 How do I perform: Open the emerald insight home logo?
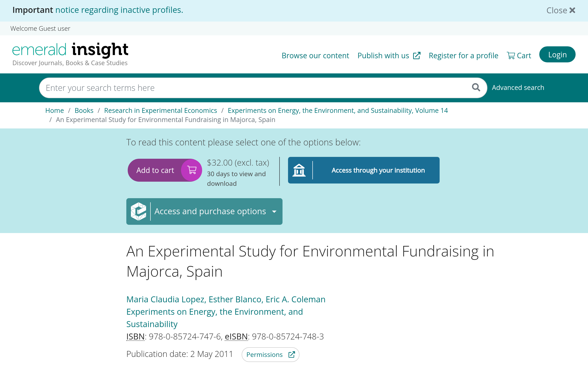coord(70,54)
